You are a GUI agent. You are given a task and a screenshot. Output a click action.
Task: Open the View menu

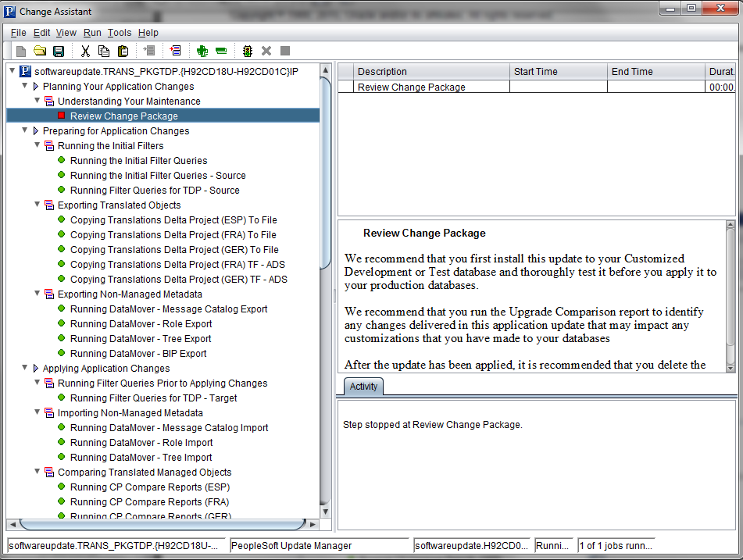pos(66,33)
